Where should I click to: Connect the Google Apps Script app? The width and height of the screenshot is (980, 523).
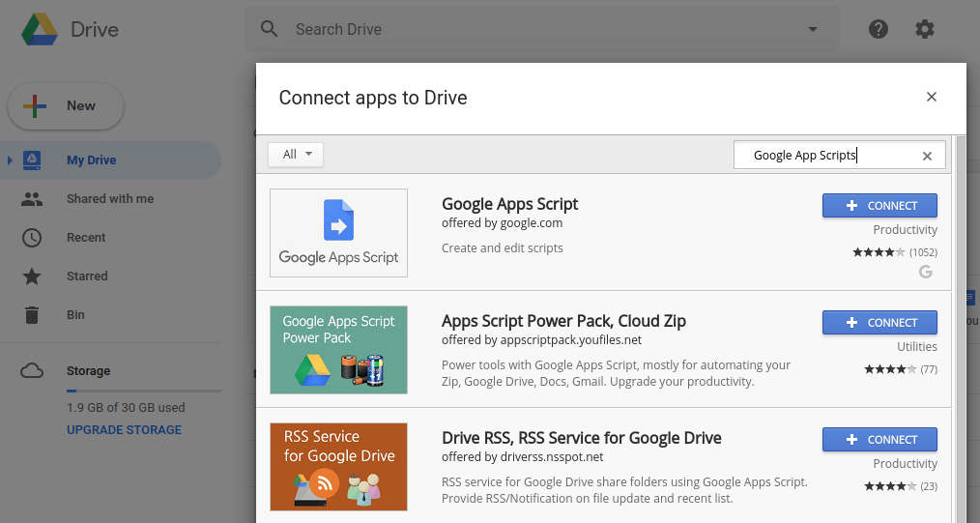tap(879, 206)
